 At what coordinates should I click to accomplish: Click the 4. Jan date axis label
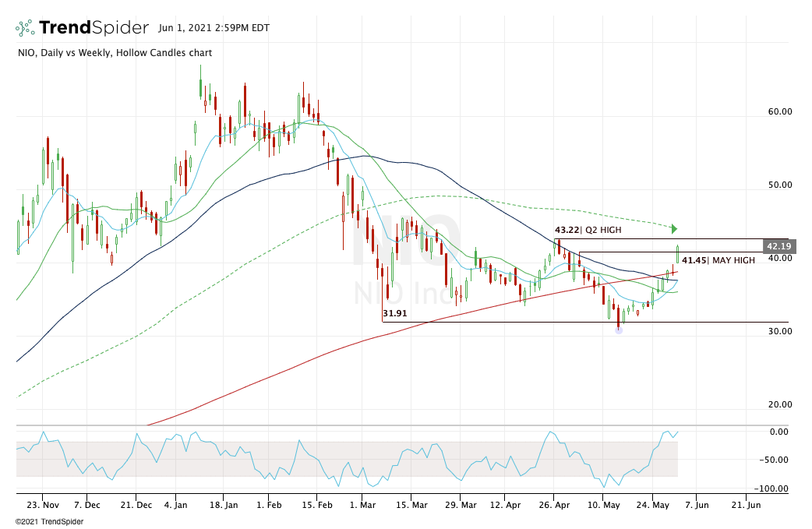(x=175, y=505)
